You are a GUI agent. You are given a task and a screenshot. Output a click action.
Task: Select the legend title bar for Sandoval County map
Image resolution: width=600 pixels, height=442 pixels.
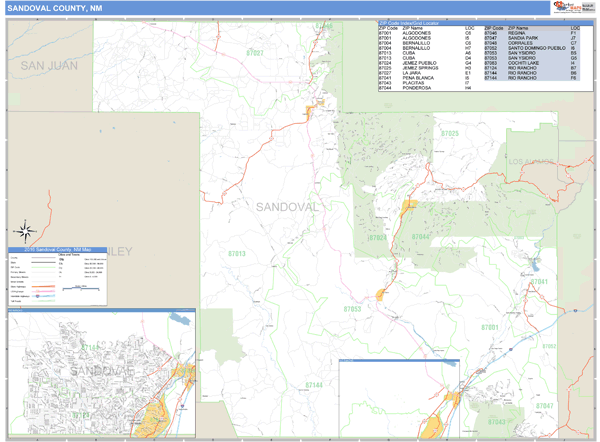tap(55, 250)
